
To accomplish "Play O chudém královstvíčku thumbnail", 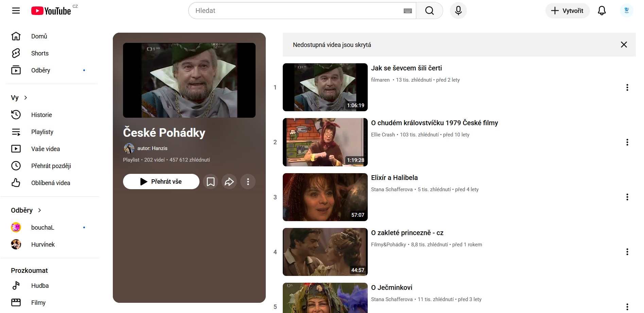I will click(x=325, y=142).
